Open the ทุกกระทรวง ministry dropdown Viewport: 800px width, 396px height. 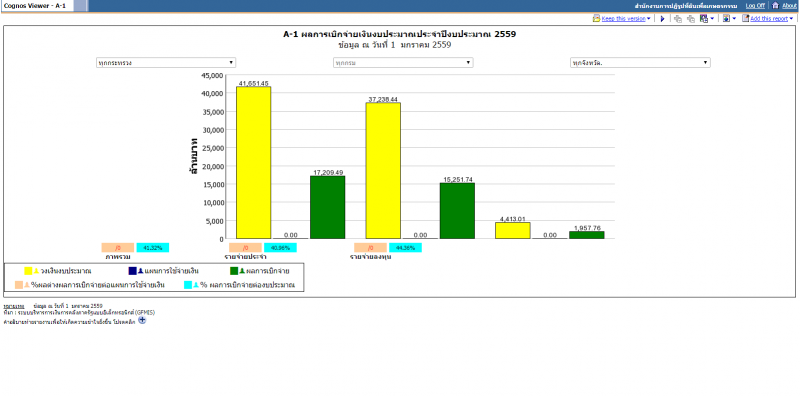tap(166, 63)
